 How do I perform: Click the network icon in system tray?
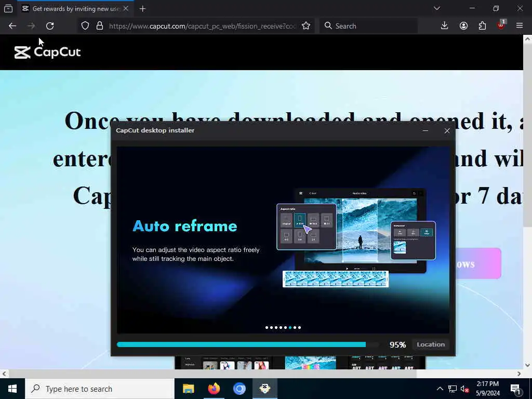coord(453,389)
